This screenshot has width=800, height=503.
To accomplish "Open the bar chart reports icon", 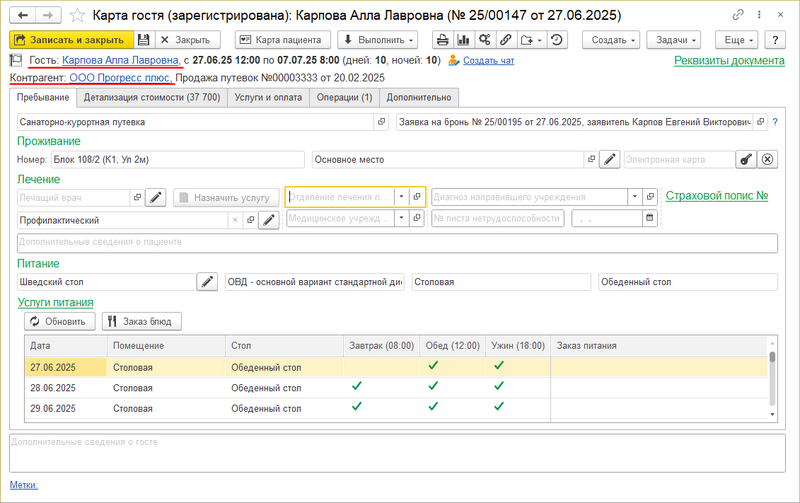I will coord(463,40).
